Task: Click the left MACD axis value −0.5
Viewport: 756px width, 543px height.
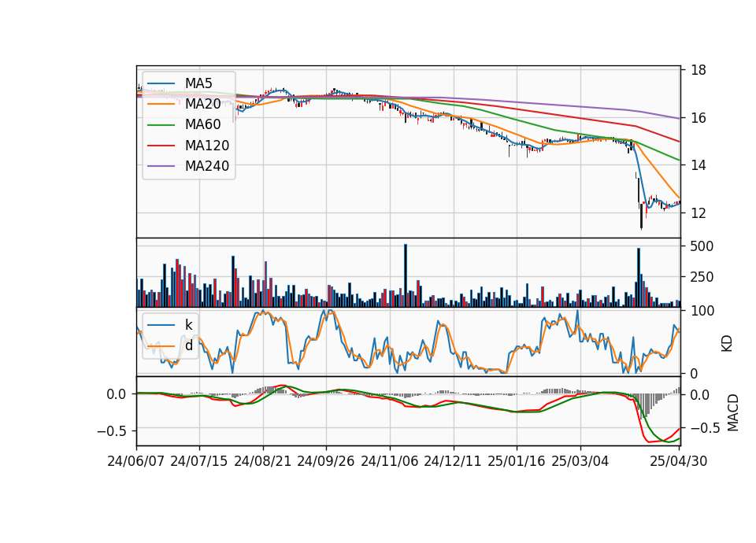Action: [112, 430]
